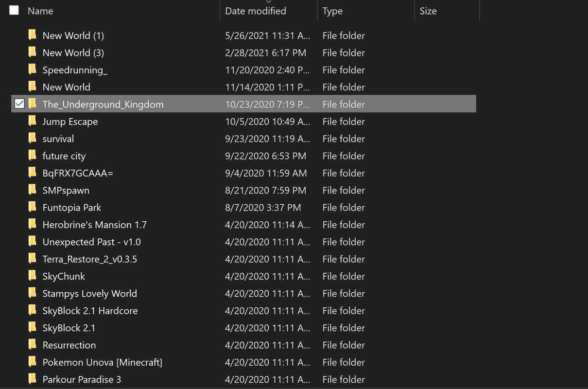Click folder icon next to Speedrunning_

click(32, 70)
